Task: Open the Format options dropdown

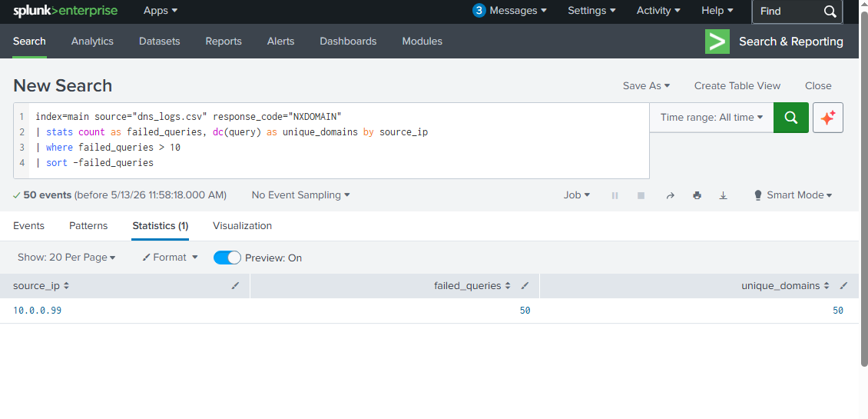Action: coord(170,258)
